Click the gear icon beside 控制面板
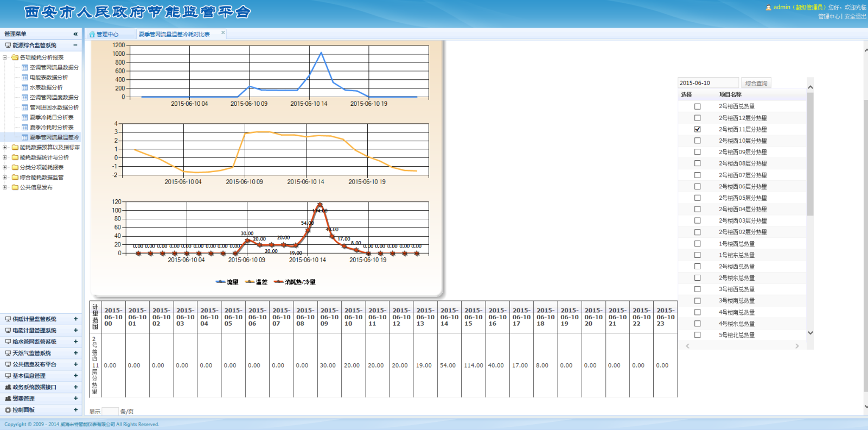868x430 pixels. 8,410
